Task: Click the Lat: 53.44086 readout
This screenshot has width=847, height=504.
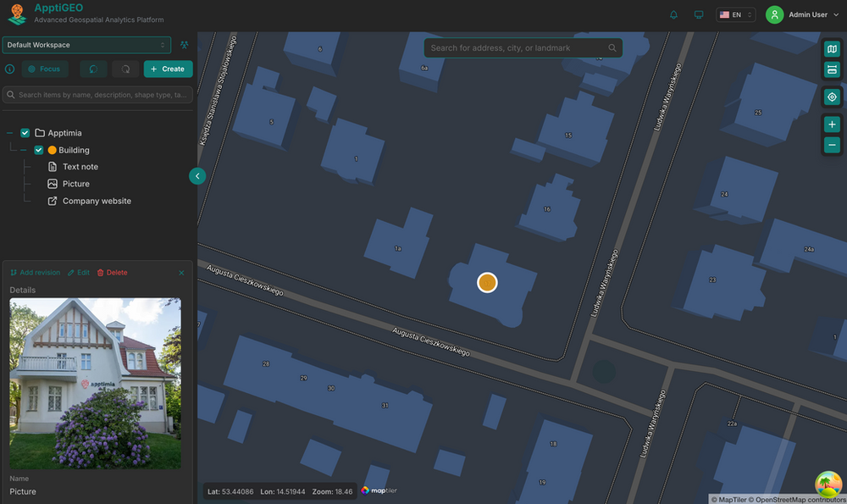Action: click(x=230, y=491)
